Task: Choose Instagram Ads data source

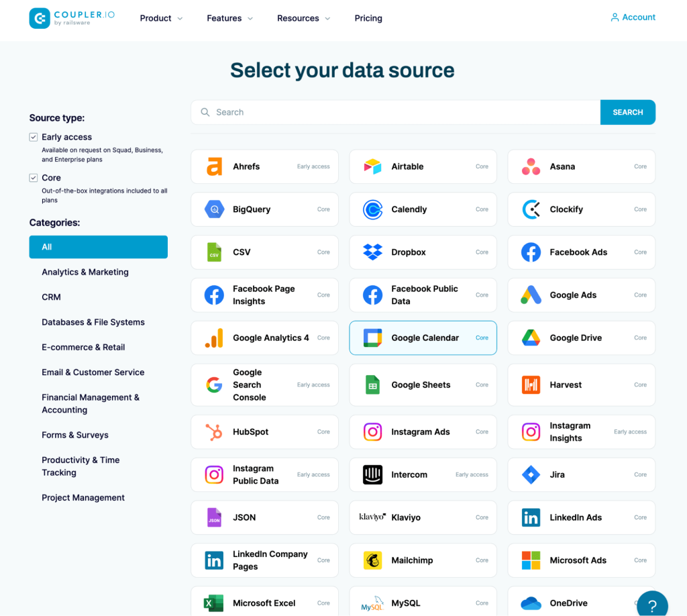Action: (x=423, y=432)
